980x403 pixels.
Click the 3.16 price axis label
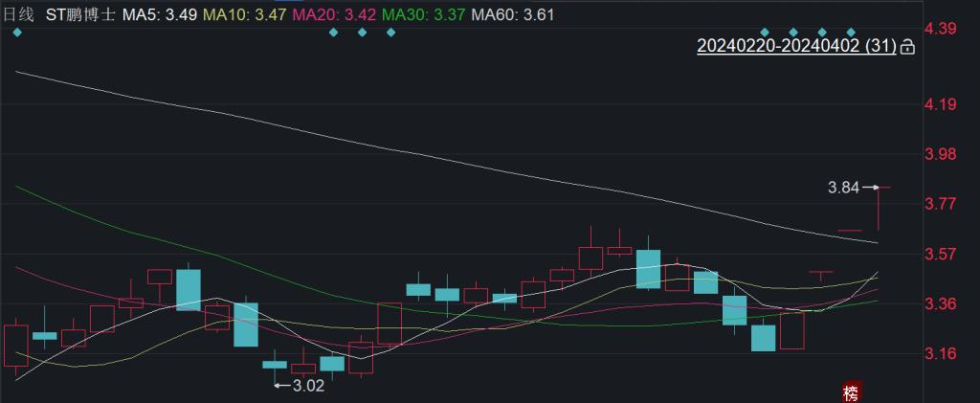(x=941, y=353)
